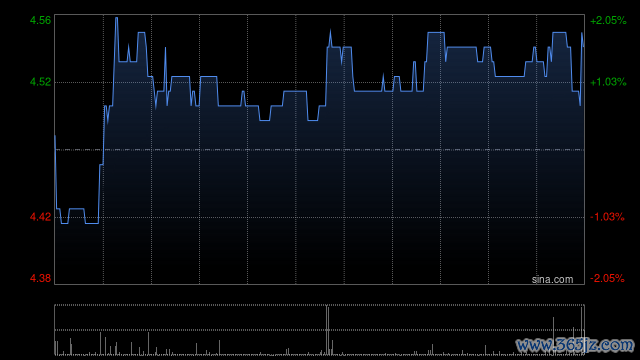Click the +1.03% percentage label
Viewport: 640px width, 360px height.
(608, 82)
